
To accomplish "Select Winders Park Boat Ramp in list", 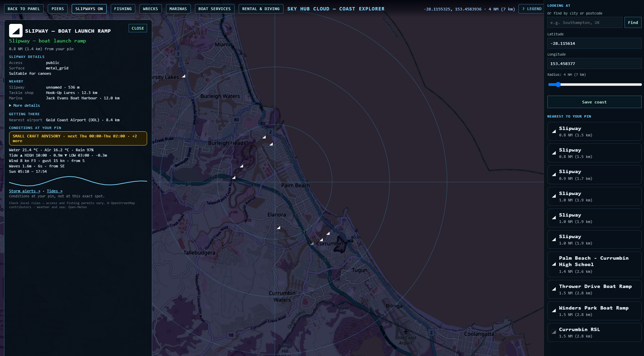I will (x=594, y=311).
